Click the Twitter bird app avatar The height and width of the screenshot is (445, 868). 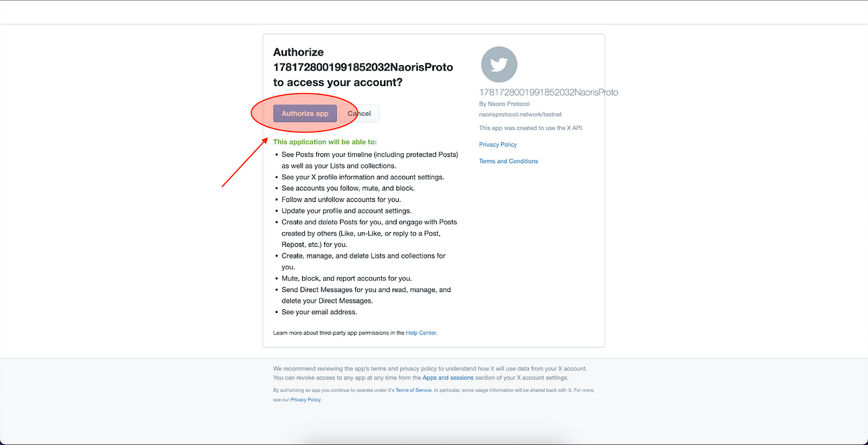point(499,64)
